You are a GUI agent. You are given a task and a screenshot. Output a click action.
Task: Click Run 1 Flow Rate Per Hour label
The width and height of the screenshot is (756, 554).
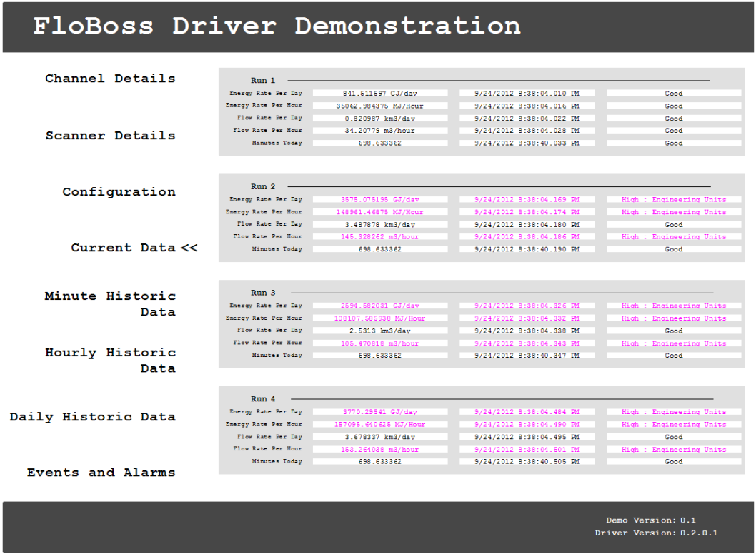tap(267, 130)
